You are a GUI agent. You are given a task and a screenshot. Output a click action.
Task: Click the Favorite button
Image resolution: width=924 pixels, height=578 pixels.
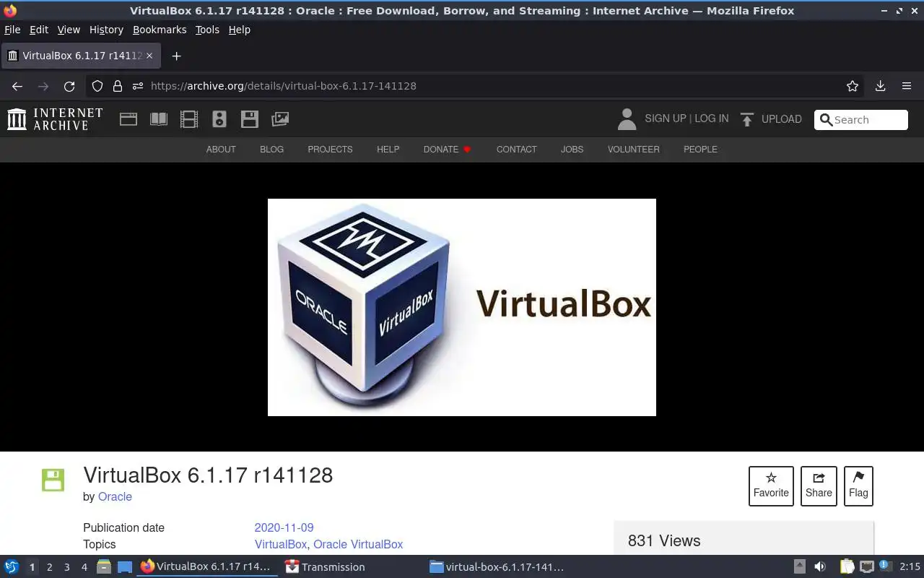point(771,486)
